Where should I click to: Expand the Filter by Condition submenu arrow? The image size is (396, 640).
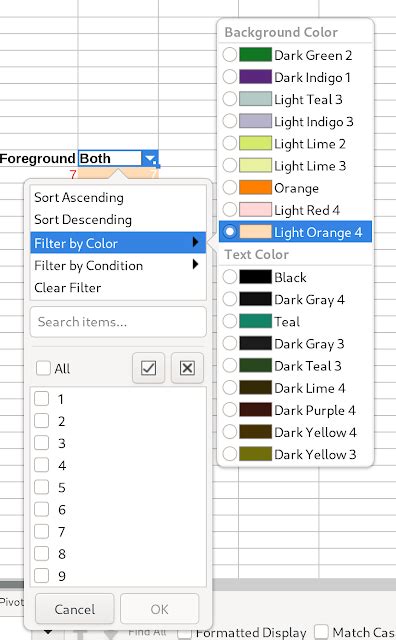coord(195,264)
